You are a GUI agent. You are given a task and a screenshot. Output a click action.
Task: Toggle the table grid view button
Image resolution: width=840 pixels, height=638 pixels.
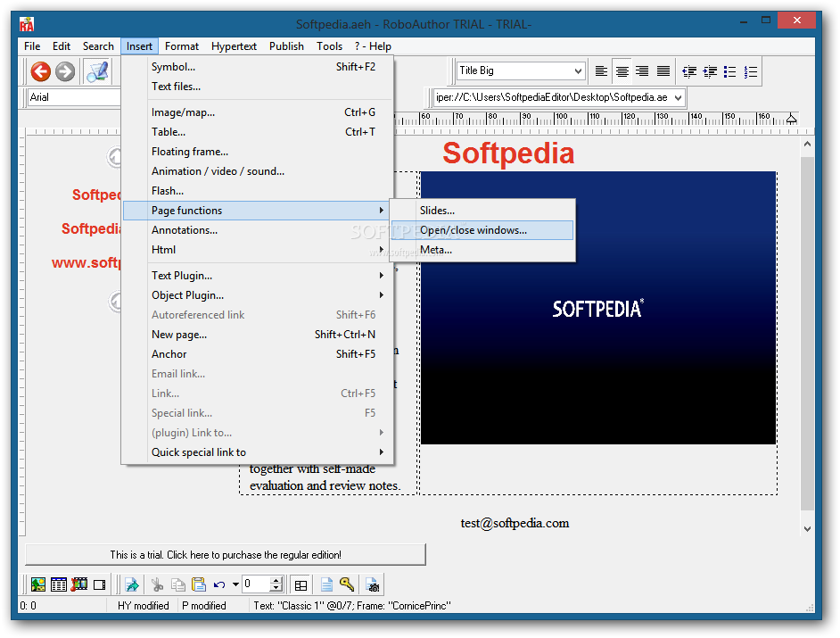pyautogui.click(x=301, y=585)
